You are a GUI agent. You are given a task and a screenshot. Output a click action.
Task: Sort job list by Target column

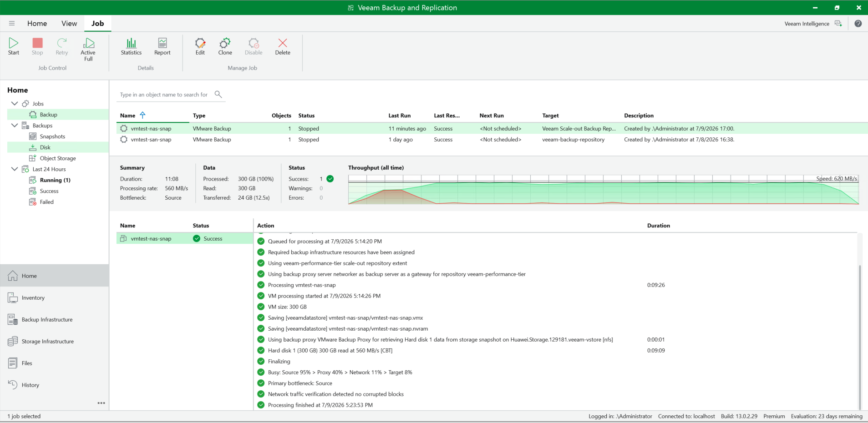pyautogui.click(x=550, y=116)
